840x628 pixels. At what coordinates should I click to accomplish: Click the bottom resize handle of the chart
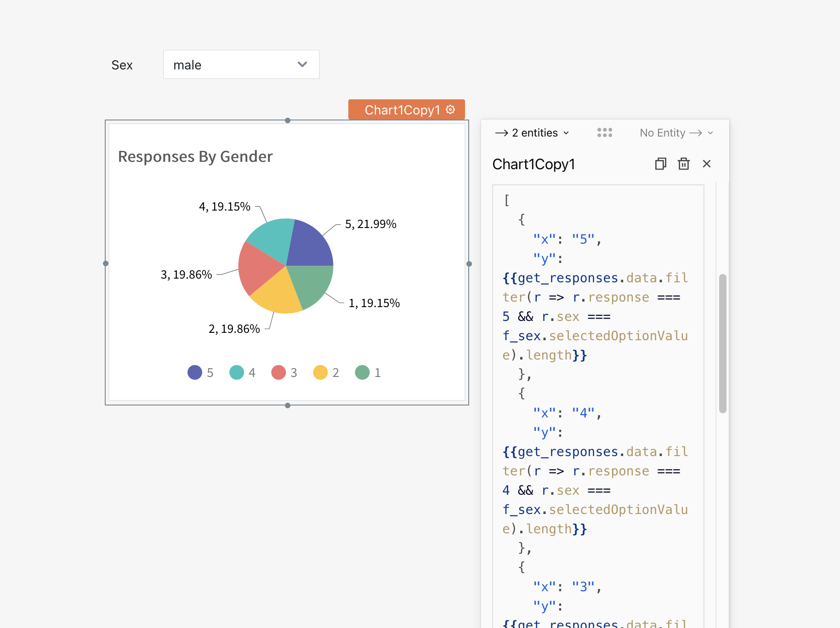coord(287,405)
